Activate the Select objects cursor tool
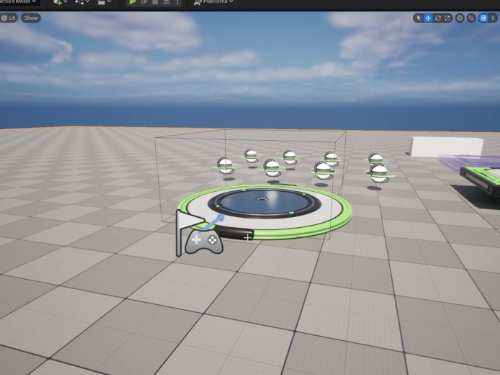 point(419,18)
